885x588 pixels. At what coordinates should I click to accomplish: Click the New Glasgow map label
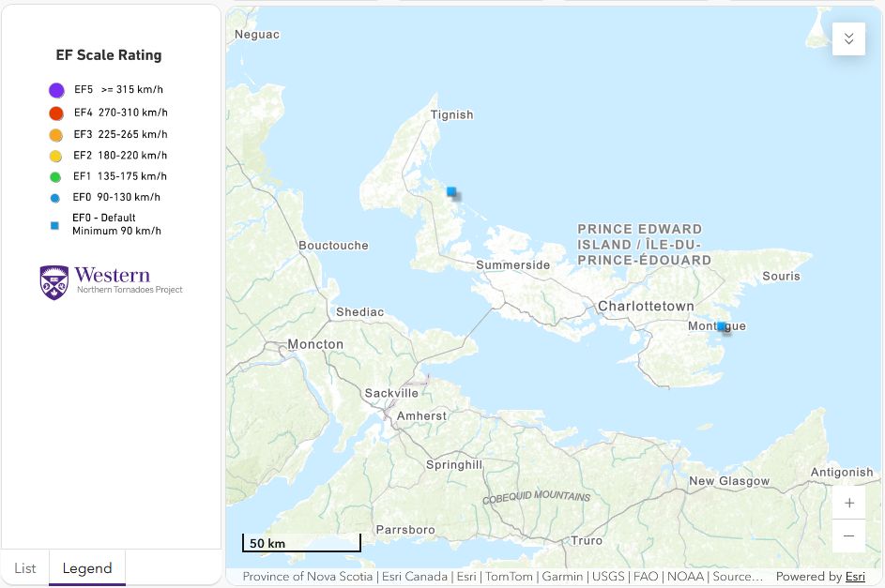[729, 481]
